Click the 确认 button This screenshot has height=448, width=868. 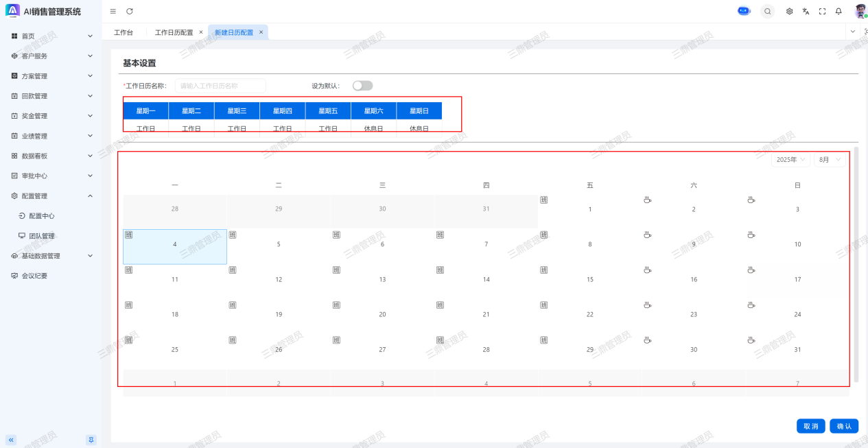(843, 426)
